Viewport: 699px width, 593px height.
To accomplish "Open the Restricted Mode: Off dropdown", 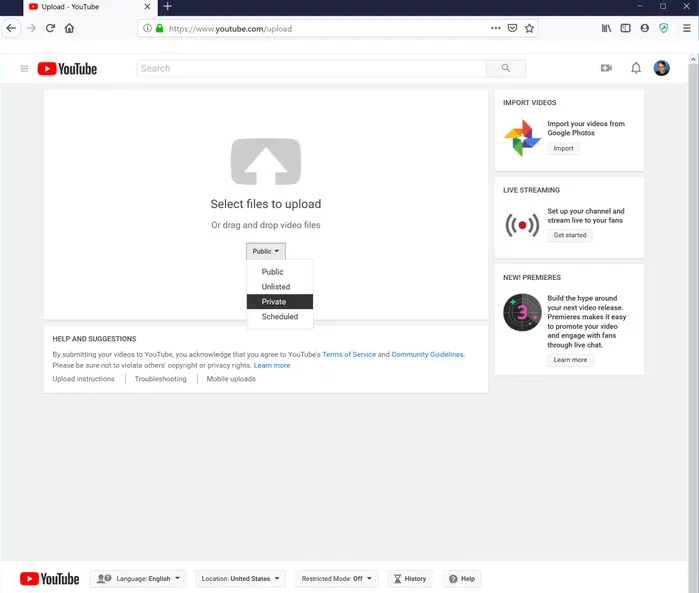I will [337, 579].
